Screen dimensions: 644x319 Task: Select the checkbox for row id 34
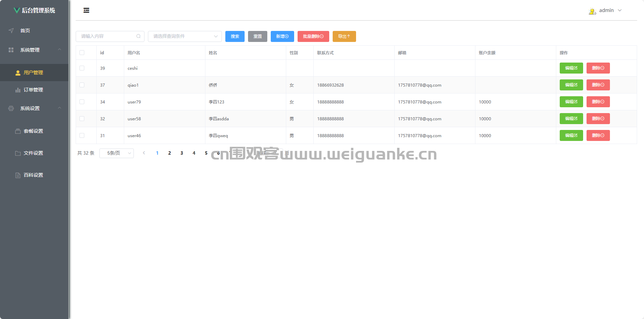[x=82, y=102]
